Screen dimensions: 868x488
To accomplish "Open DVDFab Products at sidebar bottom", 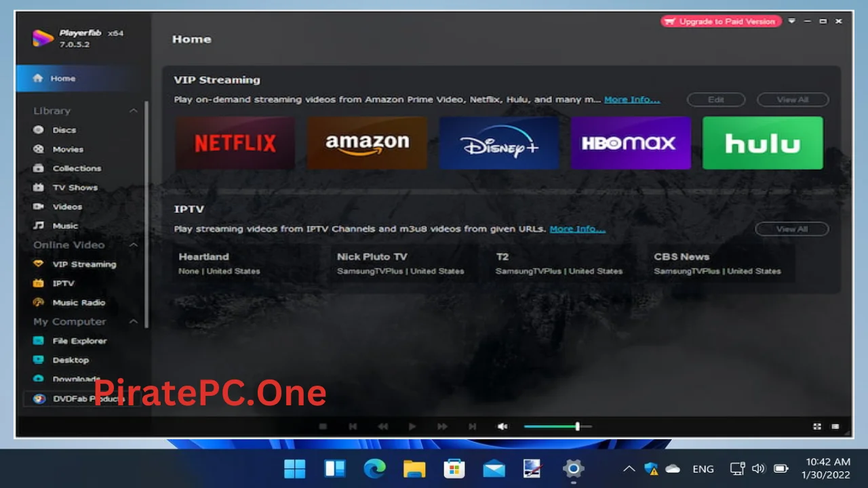I will [x=81, y=399].
